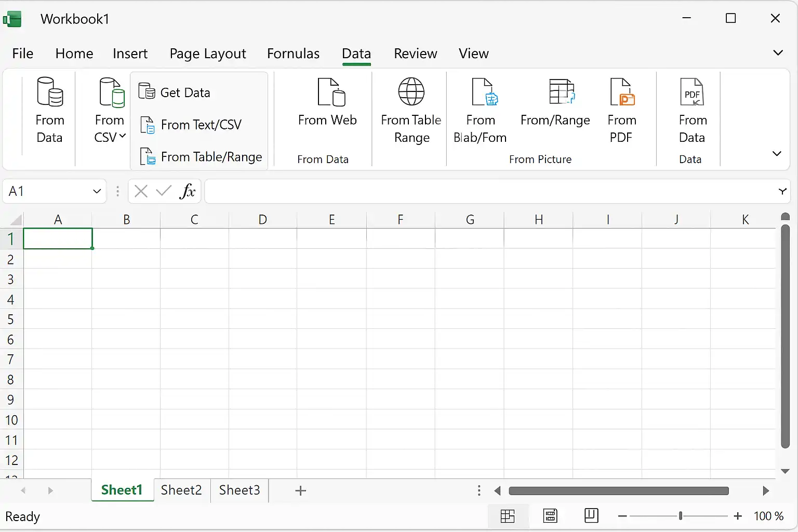Click the leftmost From Data database icon
Screen dimensions: 798x532
[50, 92]
